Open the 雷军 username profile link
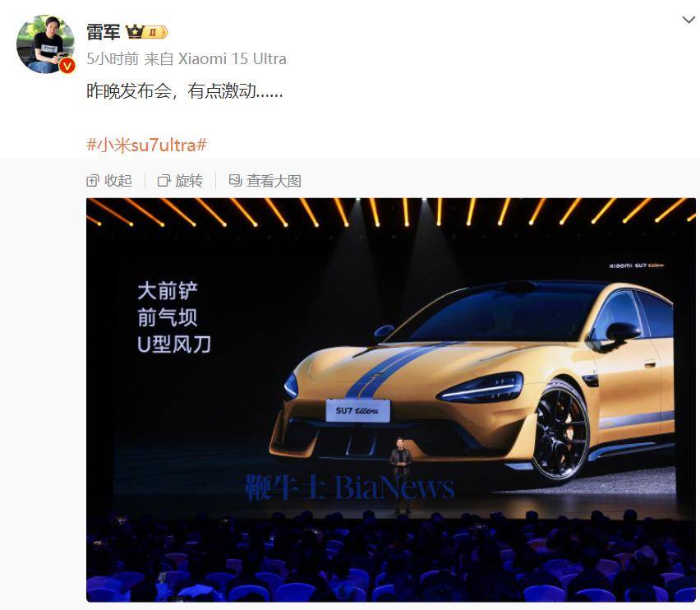 104,32
